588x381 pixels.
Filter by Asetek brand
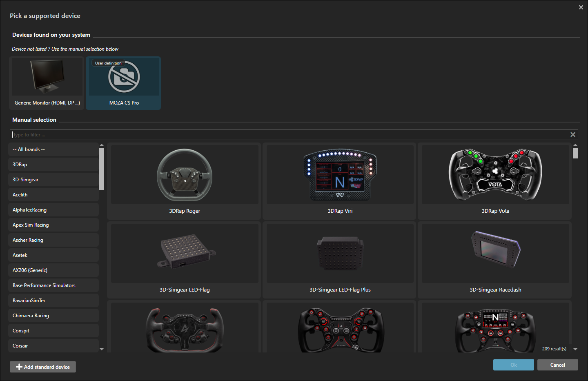click(x=53, y=255)
